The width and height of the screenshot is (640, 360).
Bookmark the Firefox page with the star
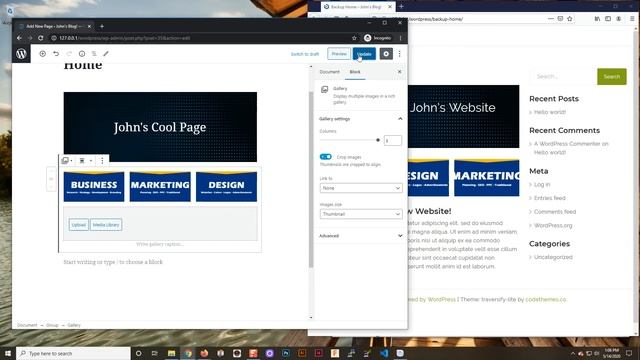click(570, 19)
